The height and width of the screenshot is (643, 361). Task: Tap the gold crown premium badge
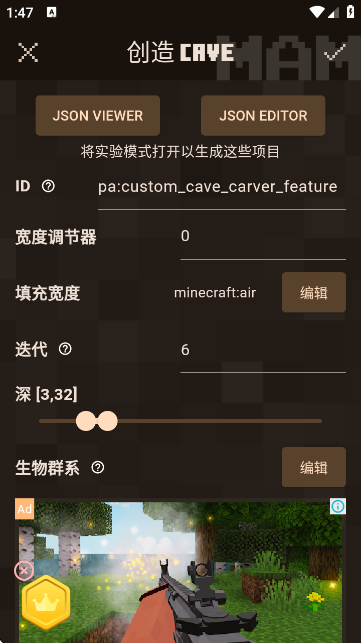pyautogui.click(x=46, y=603)
